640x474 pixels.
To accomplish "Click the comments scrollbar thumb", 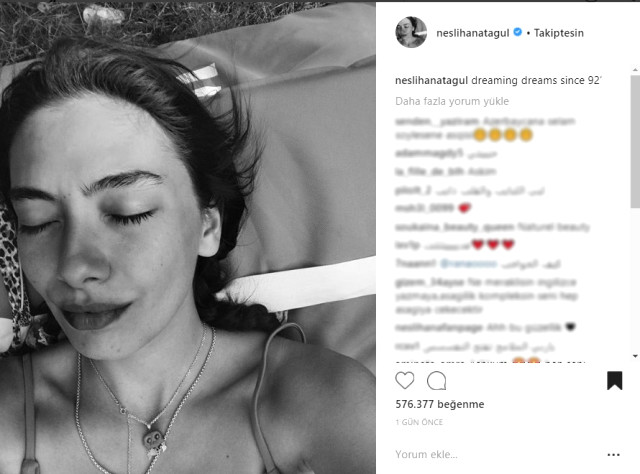I will (x=636, y=142).
